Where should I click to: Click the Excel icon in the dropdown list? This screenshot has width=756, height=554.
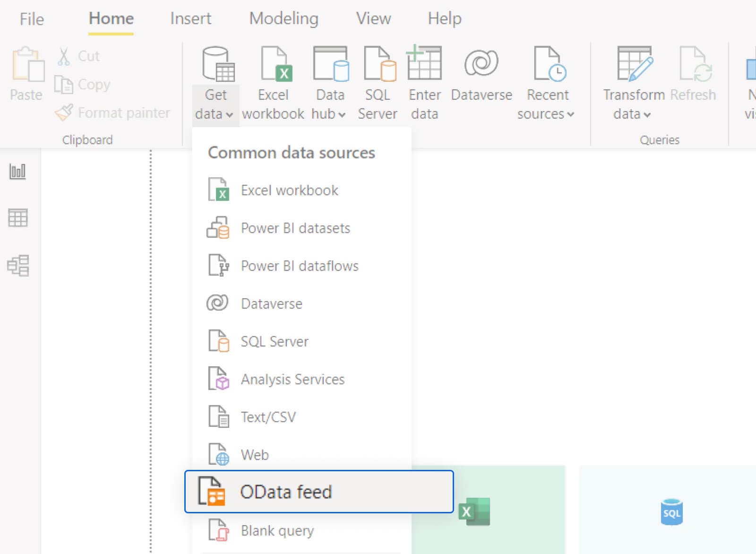click(219, 190)
